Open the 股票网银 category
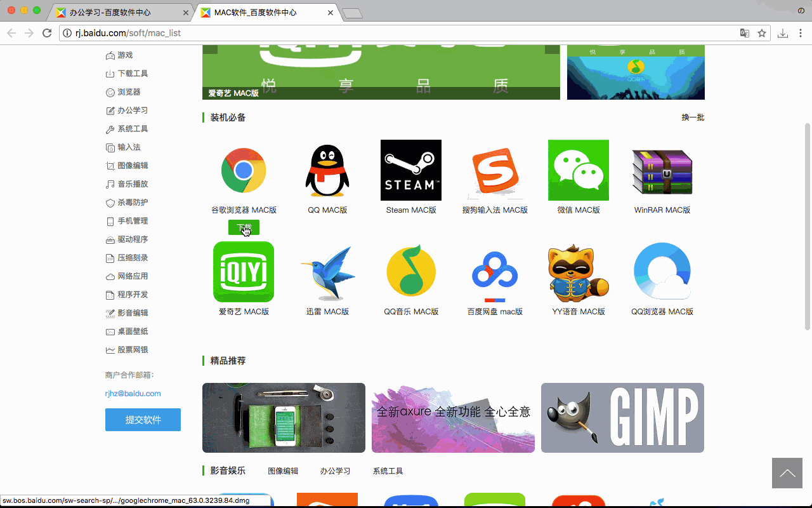The width and height of the screenshot is (812, 508). 127,350
